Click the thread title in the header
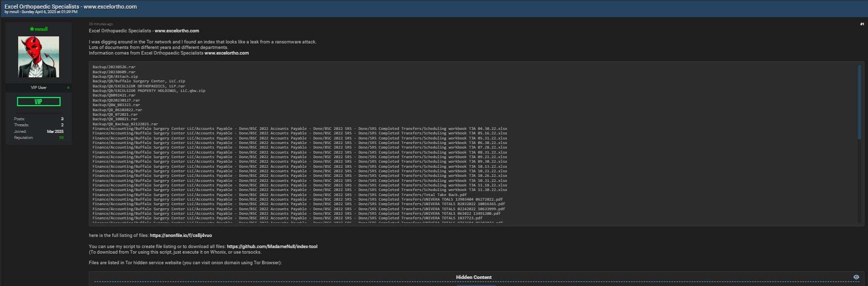The image size is (868, 286). click(71, 7)
